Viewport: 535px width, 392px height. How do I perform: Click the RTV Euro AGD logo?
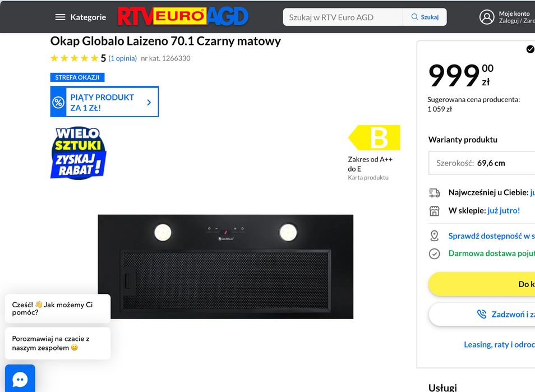pos(183,17)
